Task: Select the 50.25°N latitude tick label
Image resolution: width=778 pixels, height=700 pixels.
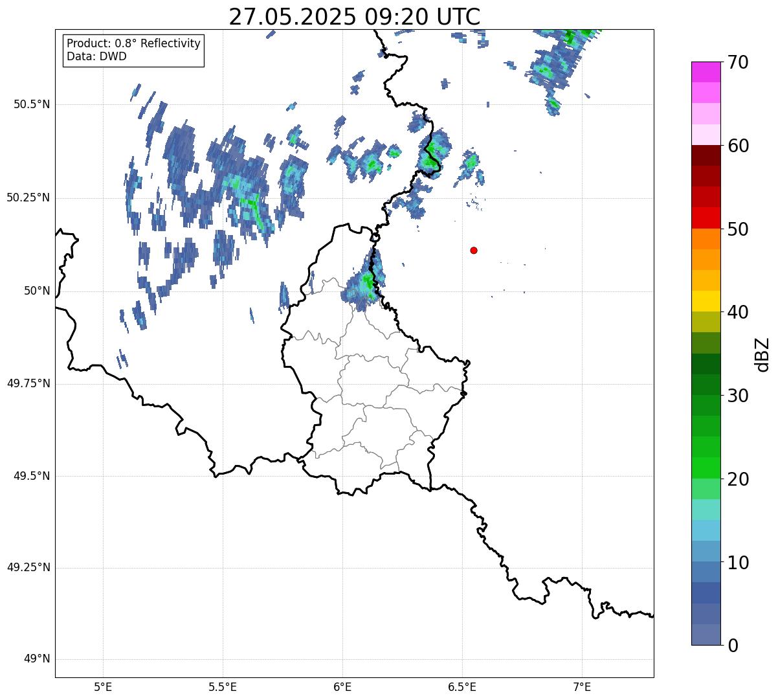Action: 28,198
